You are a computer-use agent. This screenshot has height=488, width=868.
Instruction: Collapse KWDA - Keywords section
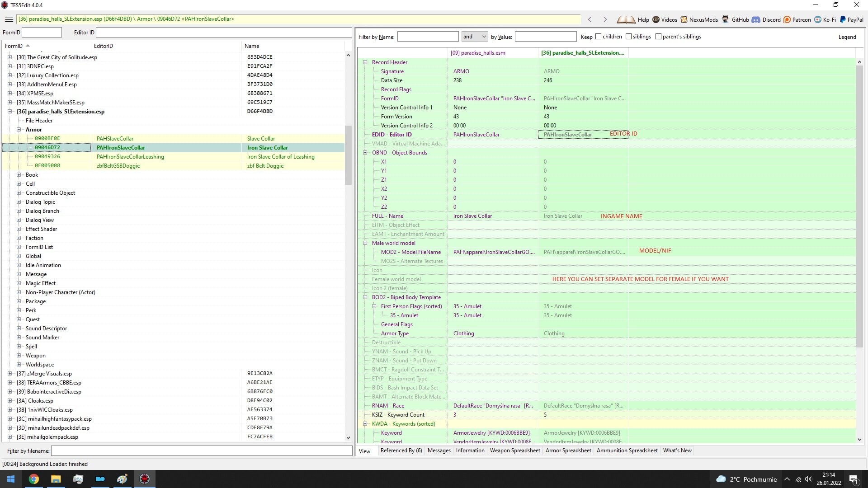tap(365, 424)
